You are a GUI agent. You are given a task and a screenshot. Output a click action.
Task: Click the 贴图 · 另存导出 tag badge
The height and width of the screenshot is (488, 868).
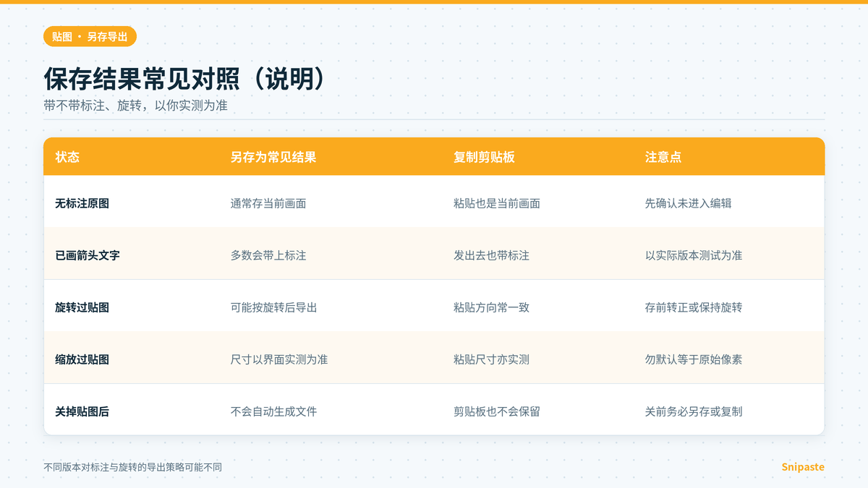(x=90, y=36)
